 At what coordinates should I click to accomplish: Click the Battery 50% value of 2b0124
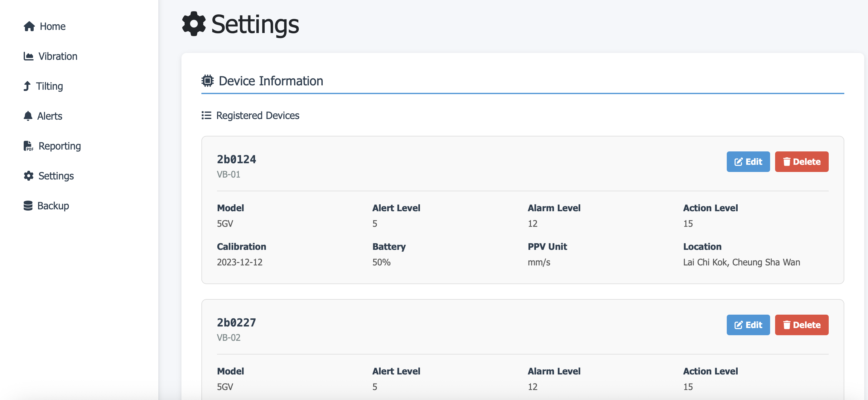[381, 262]
